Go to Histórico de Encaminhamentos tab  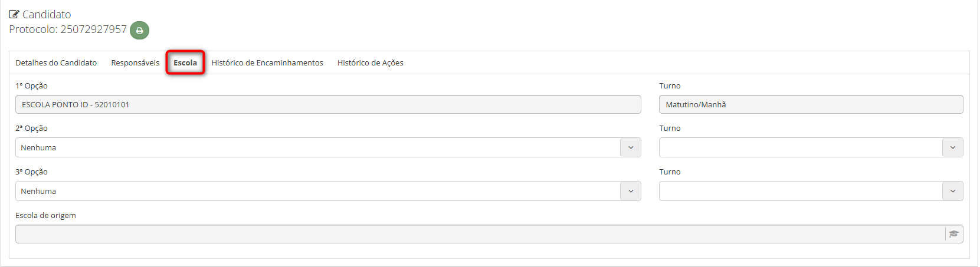(267, 62)
